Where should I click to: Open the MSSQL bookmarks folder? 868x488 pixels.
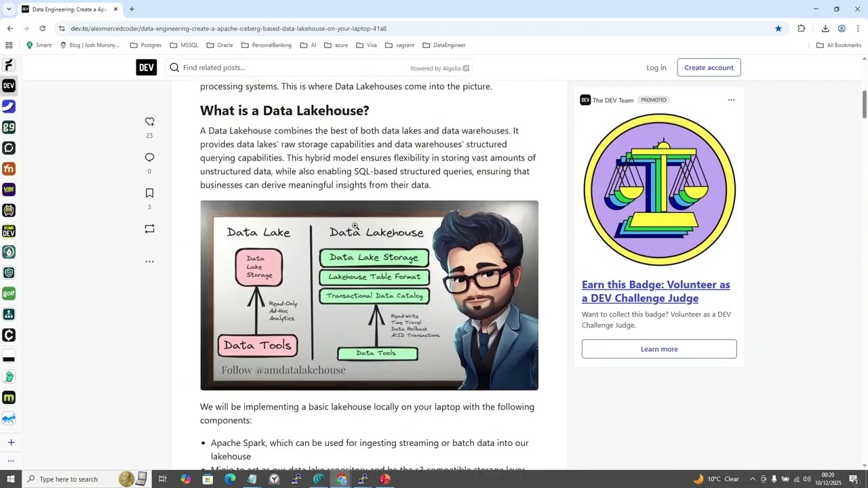(x=184, y=45)
